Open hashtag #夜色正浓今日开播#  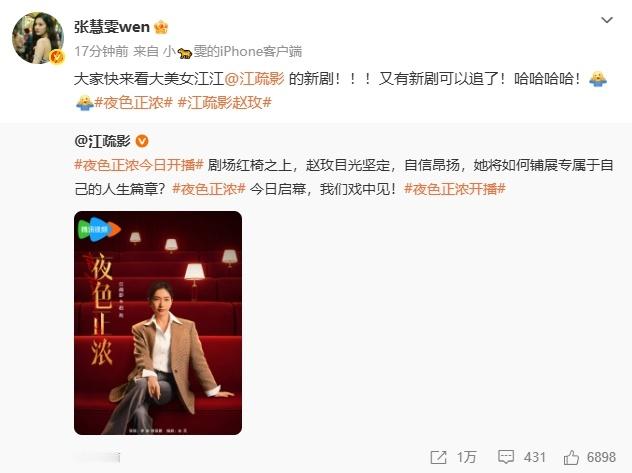click(x=139, y=165)
